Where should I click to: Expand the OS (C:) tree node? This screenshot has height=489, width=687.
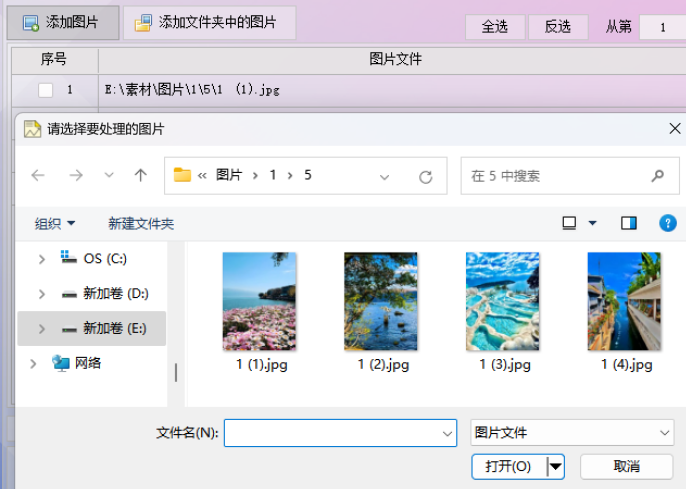(x=42, y=259)
